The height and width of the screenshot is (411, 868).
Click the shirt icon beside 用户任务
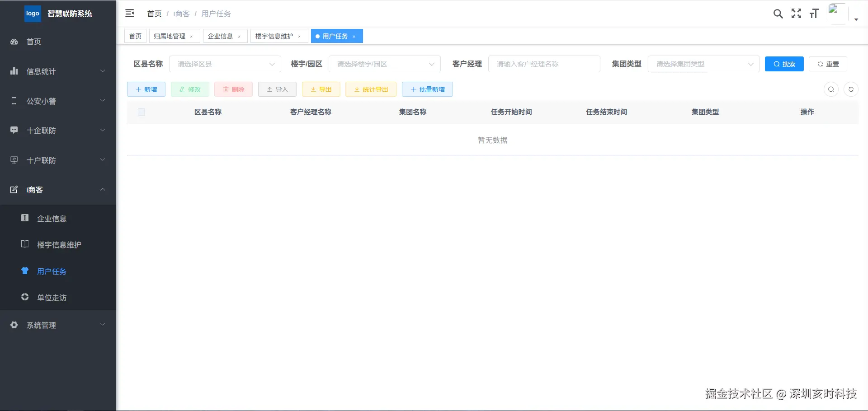[25, 271]
